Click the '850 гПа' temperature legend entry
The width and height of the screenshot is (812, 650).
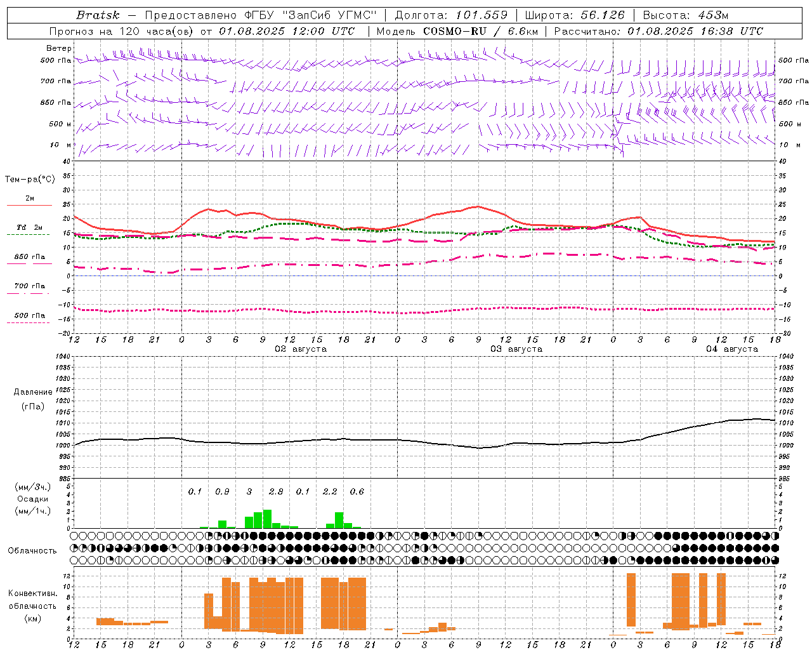tap(30, 257)
